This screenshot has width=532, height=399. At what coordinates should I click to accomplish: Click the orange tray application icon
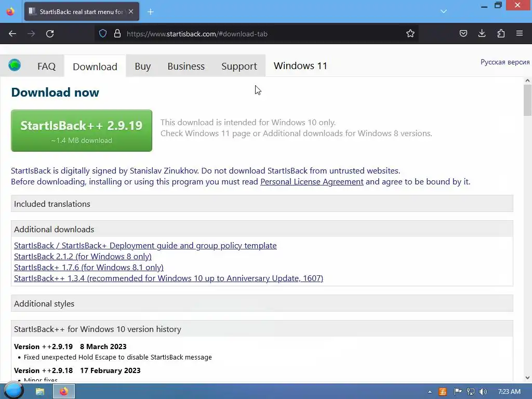click(443, 392)
